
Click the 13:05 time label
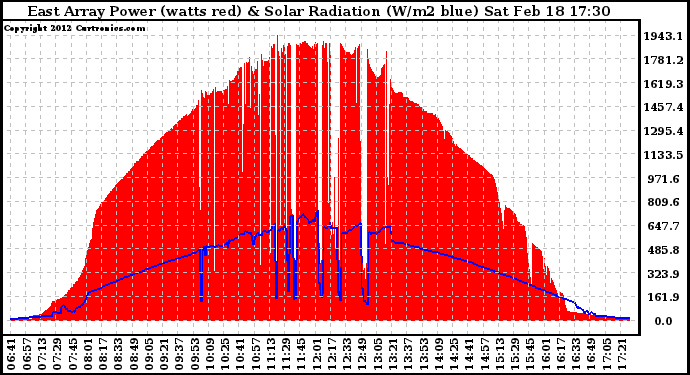click(378, 354)
